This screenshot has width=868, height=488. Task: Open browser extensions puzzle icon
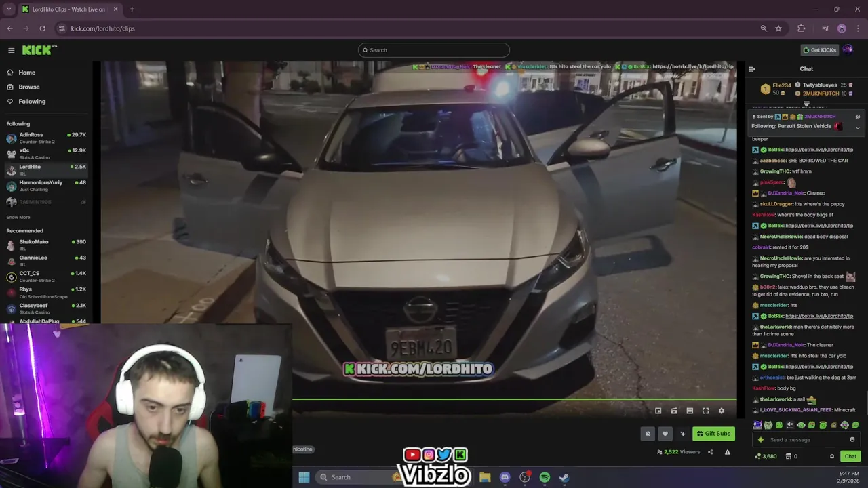pos(802,28)
